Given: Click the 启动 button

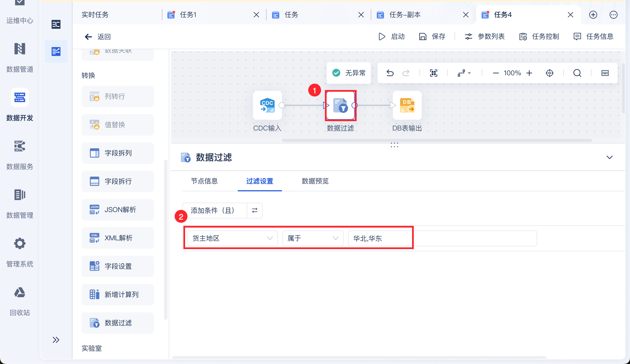Looking at the screenshot, I should pyautogui.click(x=392, y=37).
